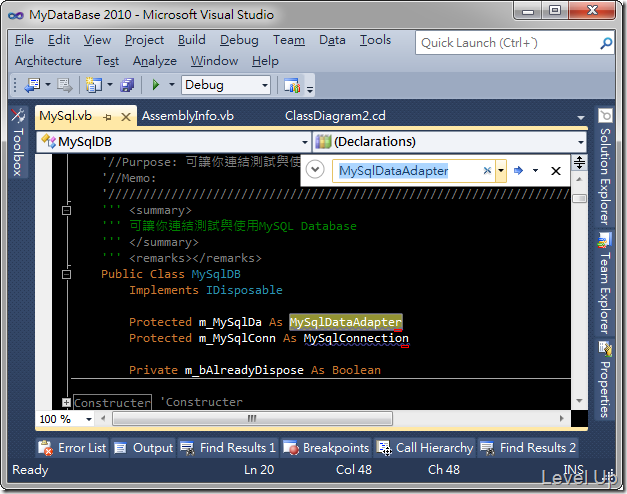Open the toolbar options overflow arrow
This screenshot has width=627, height=494.
click(x=310, y=89)
